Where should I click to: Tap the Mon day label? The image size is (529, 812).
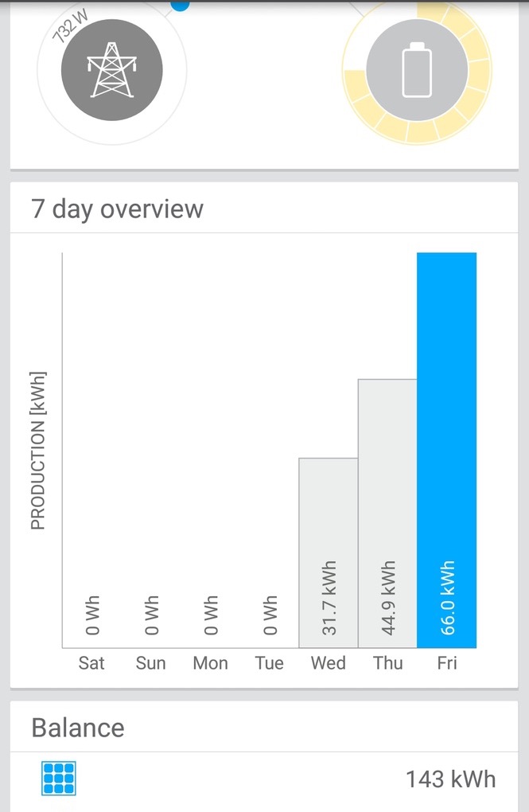(210, 663)
